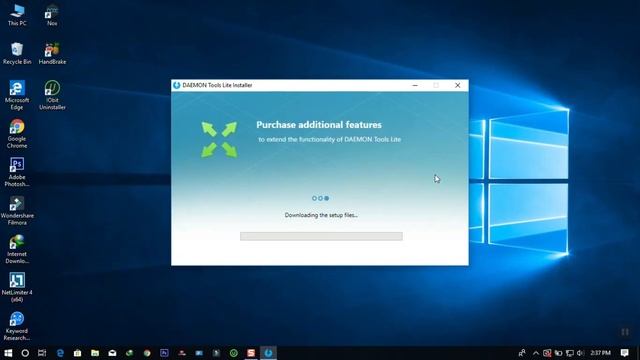Open volume control in system tray
Screen dimensions: 640x360
coord(580,353)
